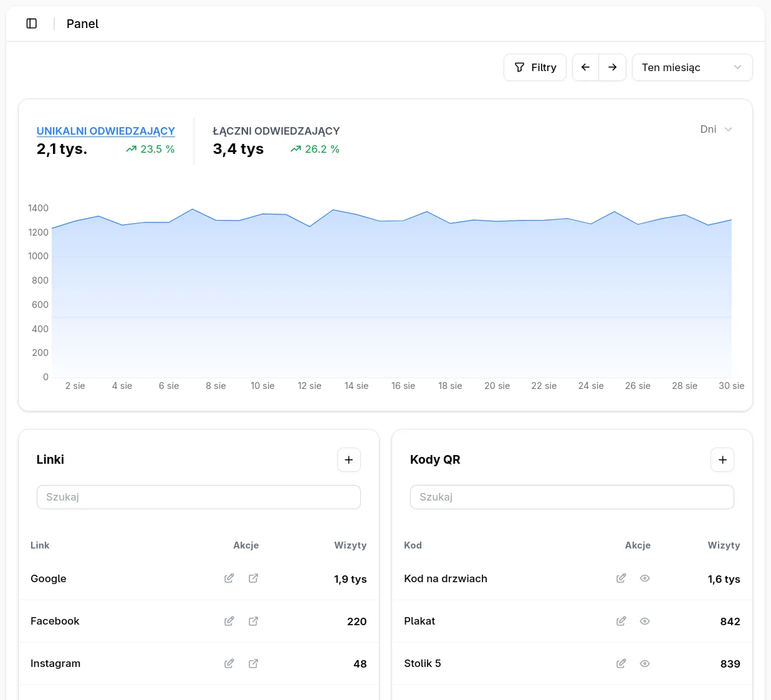Viewport: 771px width, 700px height.
Task: Expand the Dni interval dropdown
Action: (x=716, y=129)
